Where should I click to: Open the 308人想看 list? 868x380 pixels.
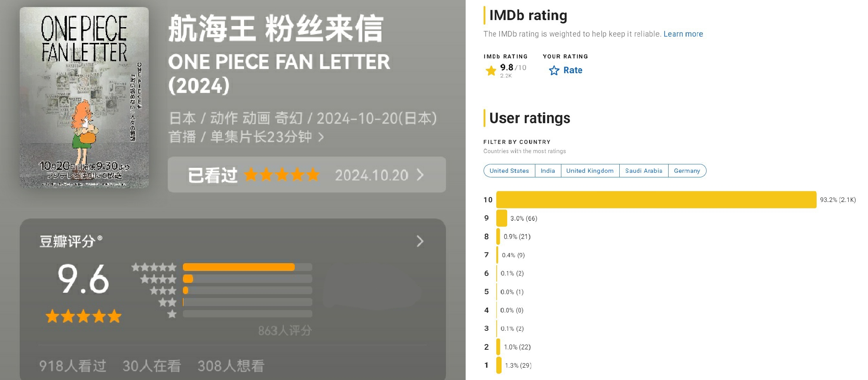[231, 366]
